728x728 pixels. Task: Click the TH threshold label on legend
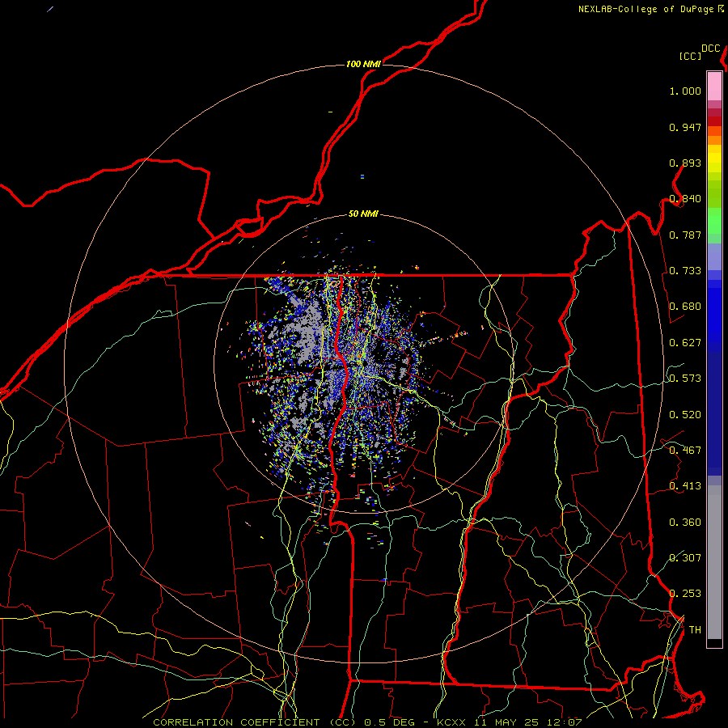pos(695,630)
